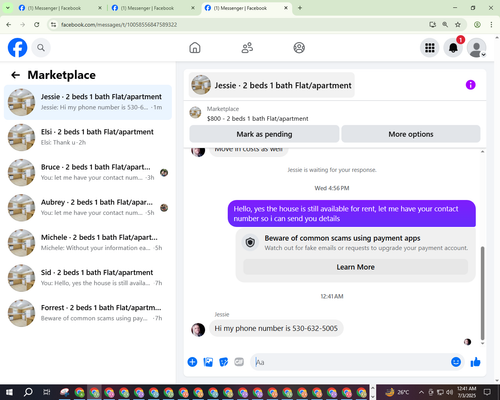Click the back arrow beside Marketplace
500x400 pixels.
click(x=15, y=75)
